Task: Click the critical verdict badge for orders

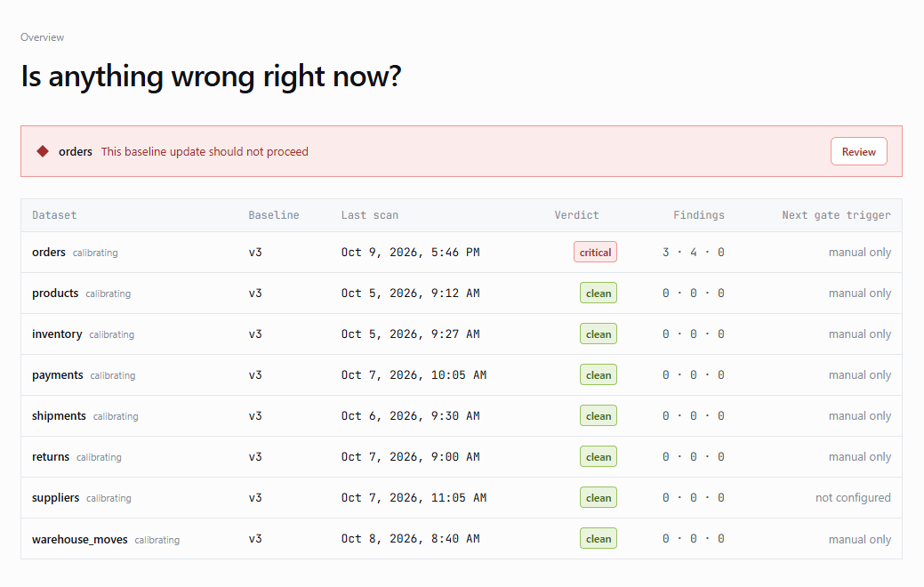Action: (x=595, y=253)
